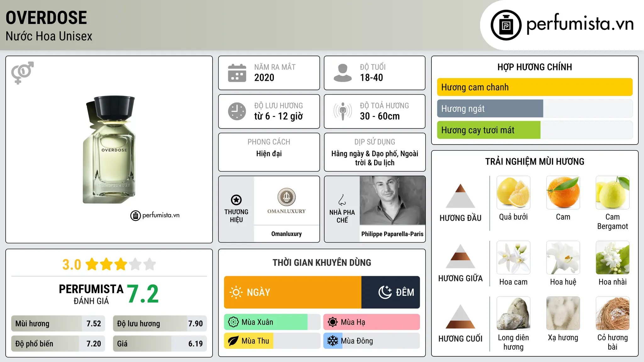Click the calendar icon beside release year
Viewport: 644px width, 362px height.
pos(237,73)
